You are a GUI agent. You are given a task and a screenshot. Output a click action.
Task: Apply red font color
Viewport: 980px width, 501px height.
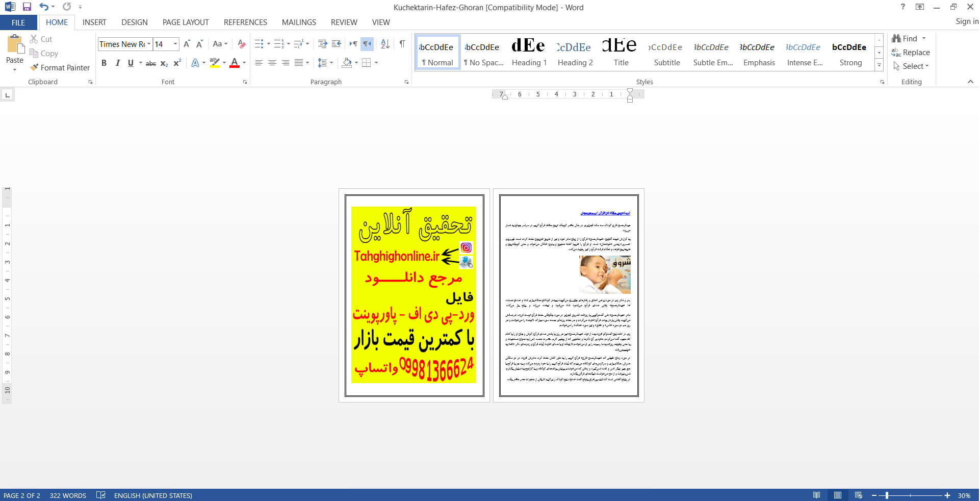(x=235, y=63)
